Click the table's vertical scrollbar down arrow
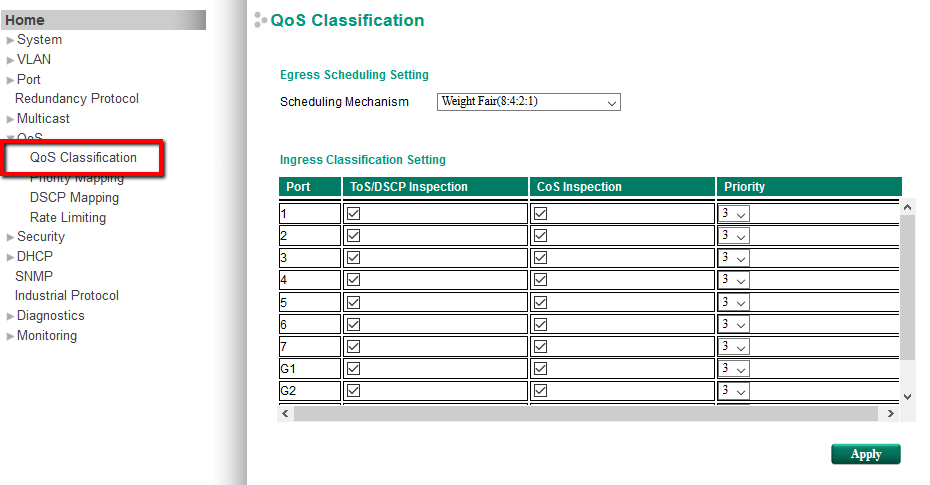The image size is (930, 485). click(x=908, y=397)
